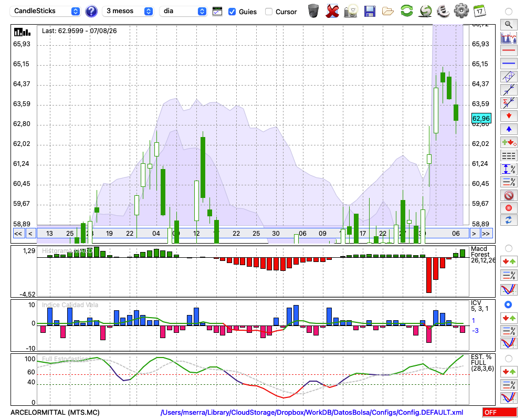The height and width of the screenshot is (420, 525).
Task: Save with the floppy disk icon
Action: 370,12
